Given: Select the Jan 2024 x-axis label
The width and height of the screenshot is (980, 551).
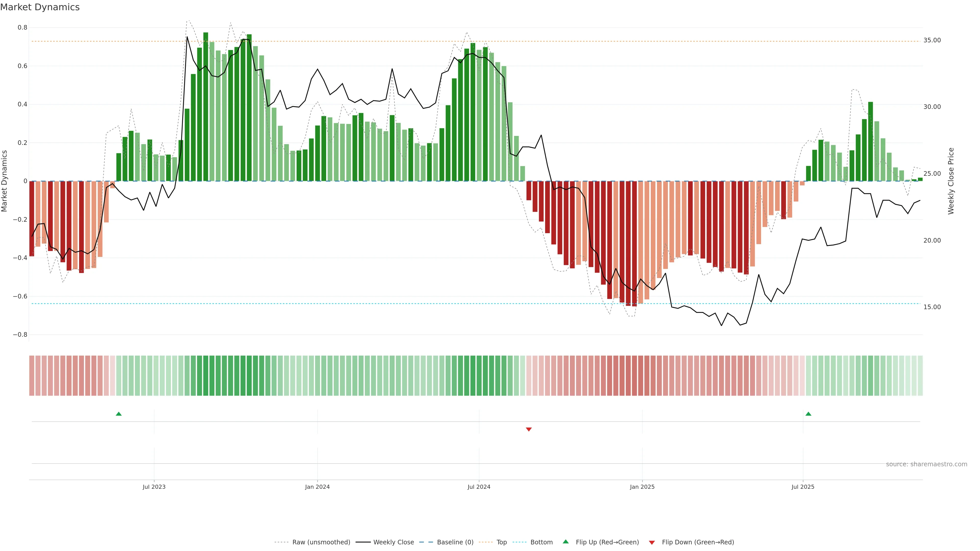Looking at the screenshot, I should (317, 487).
